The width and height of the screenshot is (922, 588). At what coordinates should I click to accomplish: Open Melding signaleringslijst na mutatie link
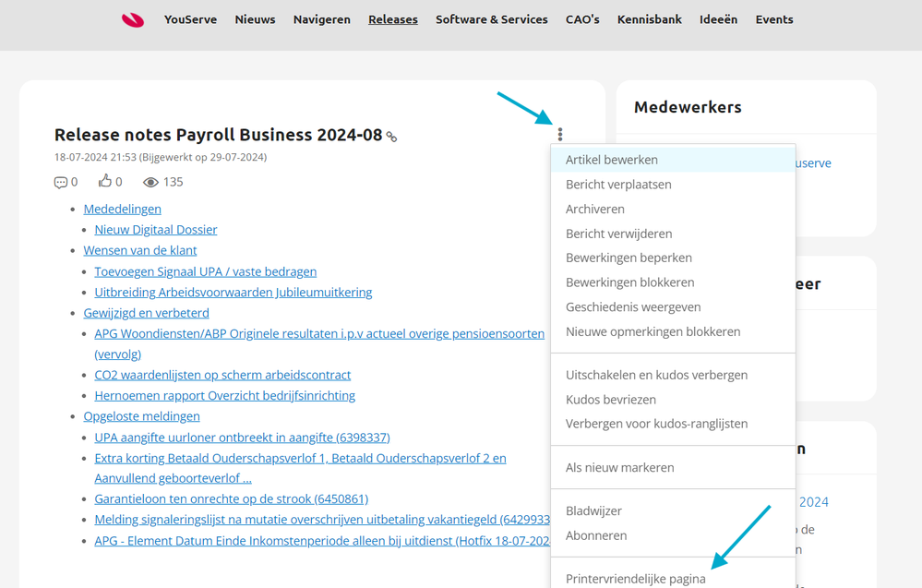(322, 520)
